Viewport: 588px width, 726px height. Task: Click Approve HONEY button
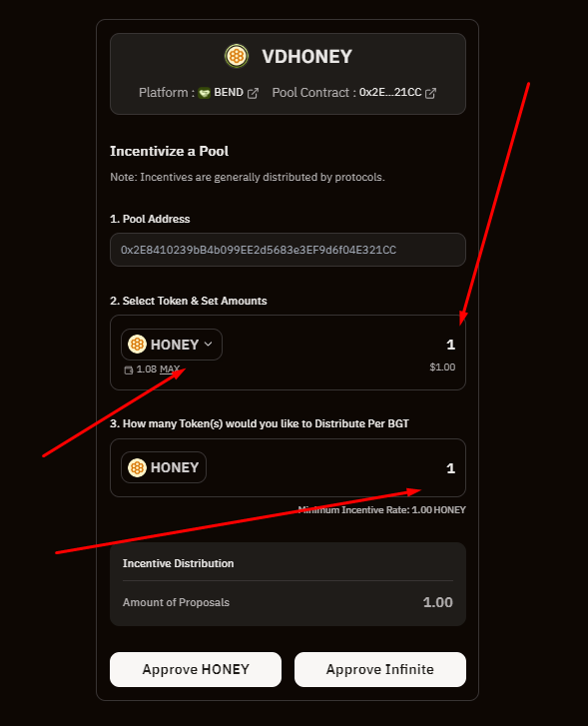(196, 669)
